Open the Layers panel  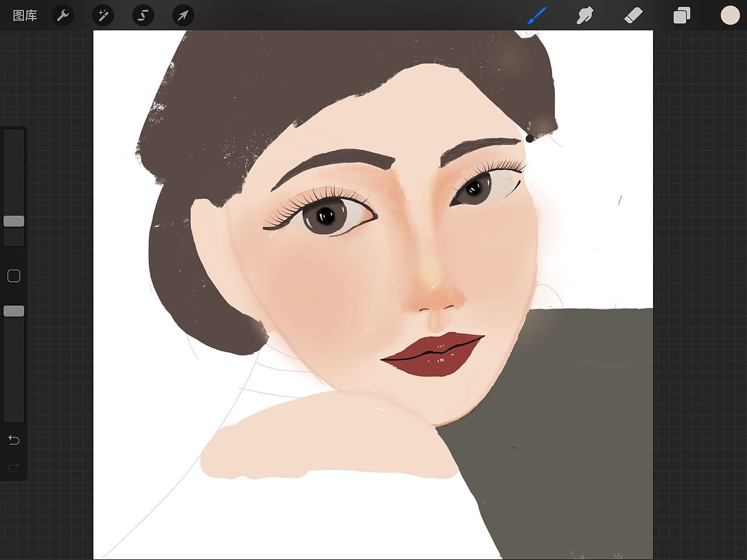click(x=682, y=15)
